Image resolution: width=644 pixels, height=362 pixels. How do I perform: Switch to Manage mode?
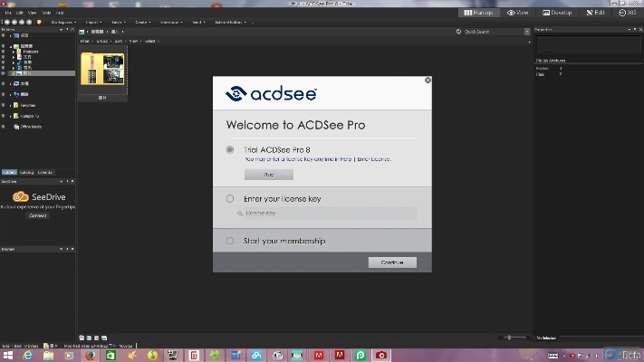coord(477,13)
